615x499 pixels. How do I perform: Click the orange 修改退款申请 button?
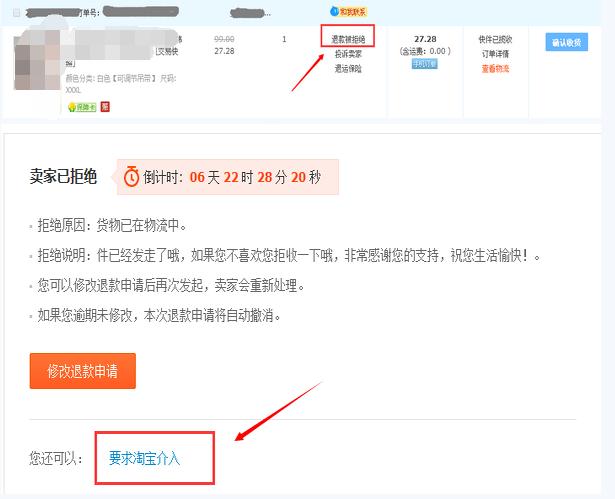[x=82, y=371]
